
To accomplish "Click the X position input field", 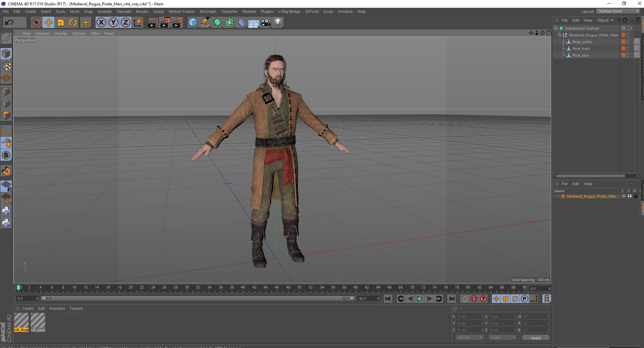I will coord(470,317).
